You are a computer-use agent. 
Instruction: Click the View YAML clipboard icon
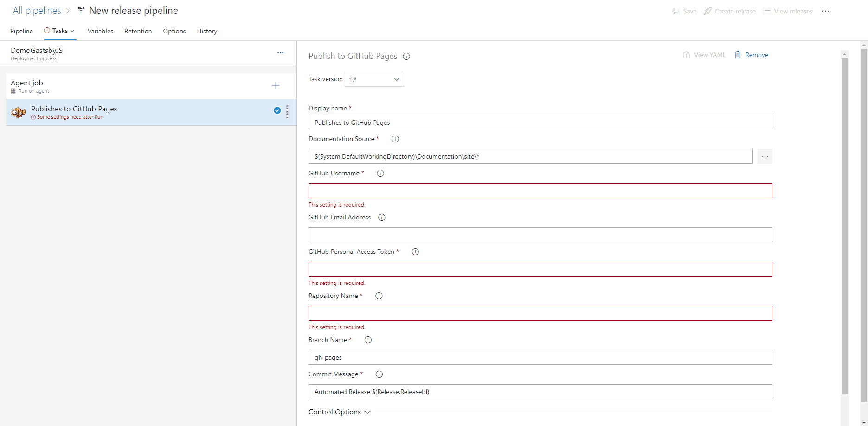click(687, 55)
